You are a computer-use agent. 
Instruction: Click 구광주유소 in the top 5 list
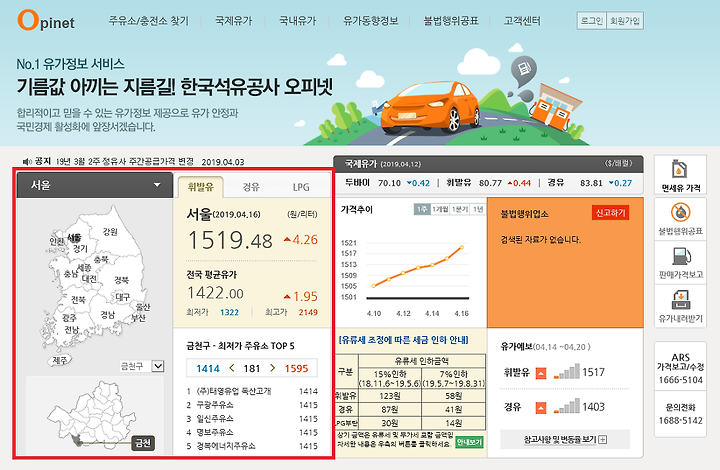215,405
